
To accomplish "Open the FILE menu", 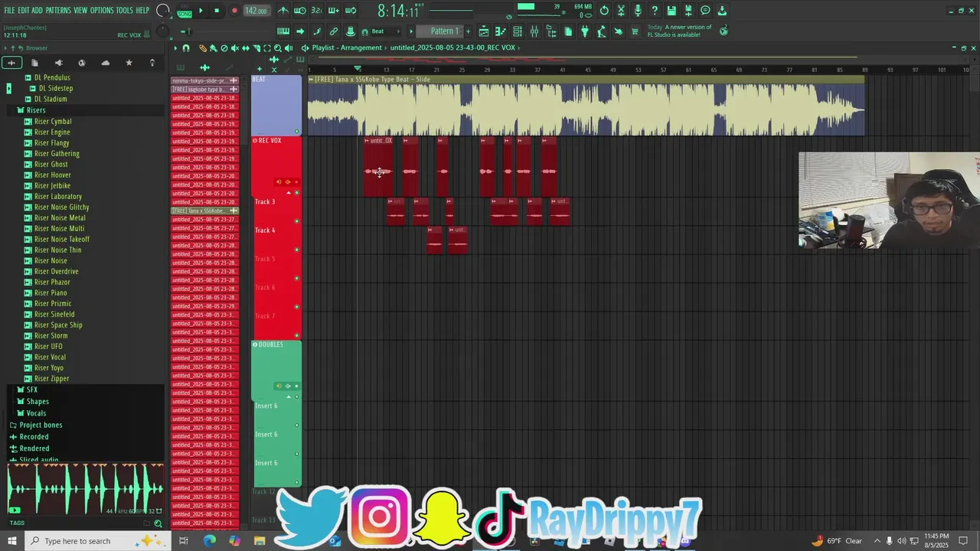I will pyautogui.click(x=9, y=11).
